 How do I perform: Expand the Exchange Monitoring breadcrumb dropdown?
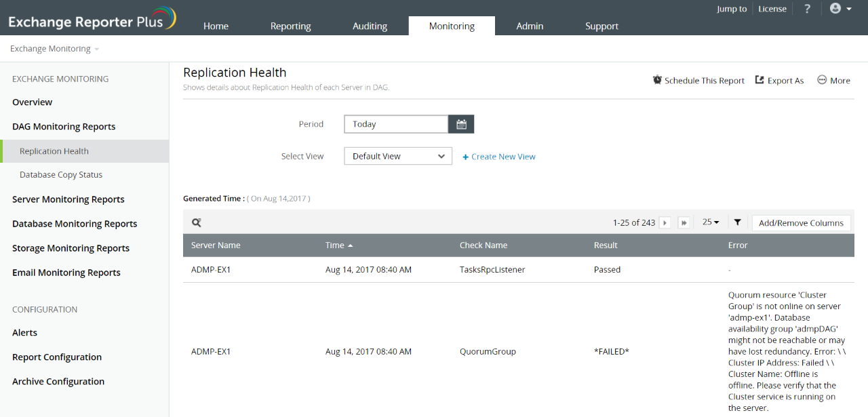[54, 49]
